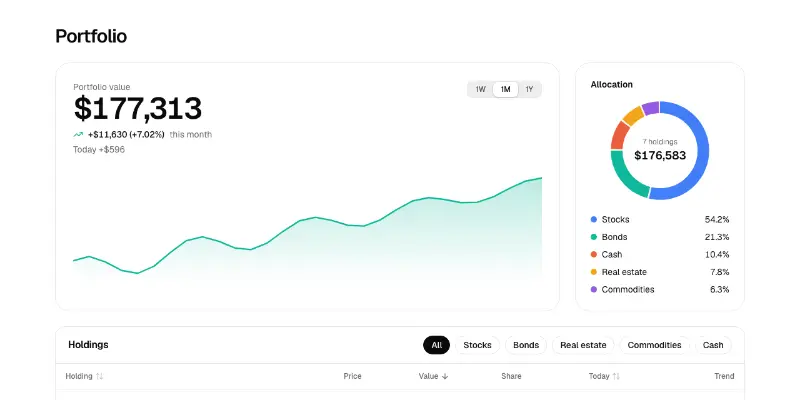Click the $177,313 portfolio value
The image size is (800, 400).
point(138,108)
